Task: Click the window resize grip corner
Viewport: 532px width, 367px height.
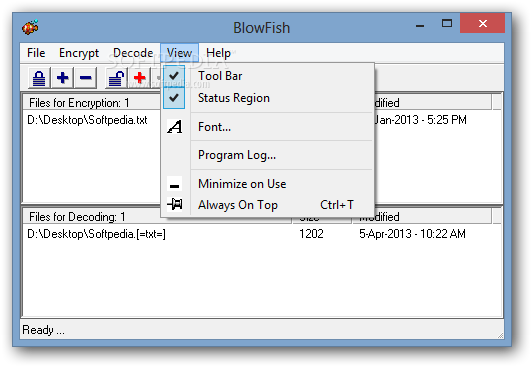Action: (x=500, y=335)
